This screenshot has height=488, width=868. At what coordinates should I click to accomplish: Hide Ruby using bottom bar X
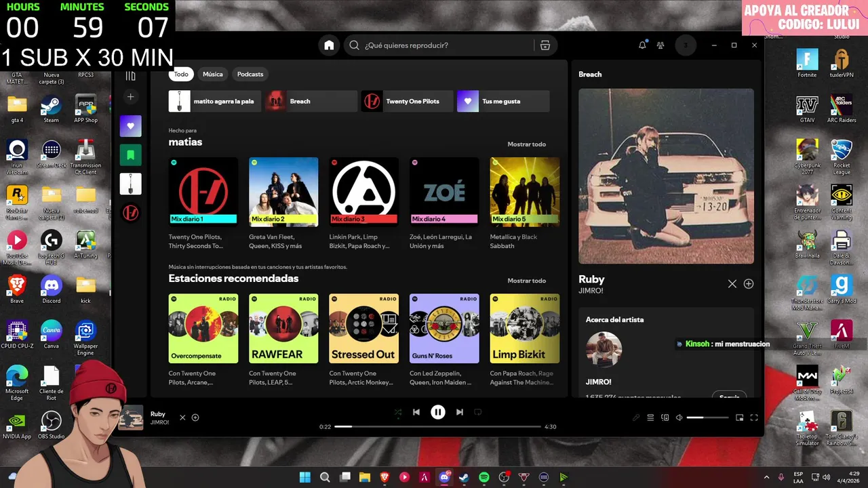click(182, 418)
